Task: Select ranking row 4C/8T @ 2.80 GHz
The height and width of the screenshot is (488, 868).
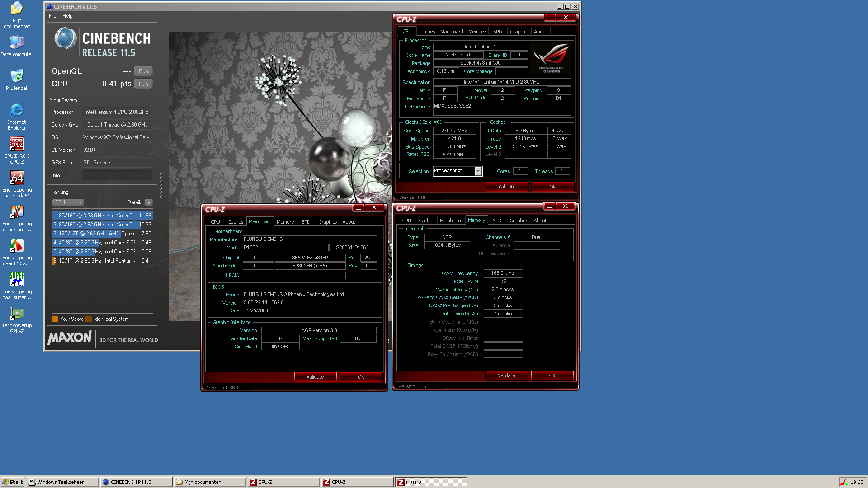Action: tap(102, 252)
